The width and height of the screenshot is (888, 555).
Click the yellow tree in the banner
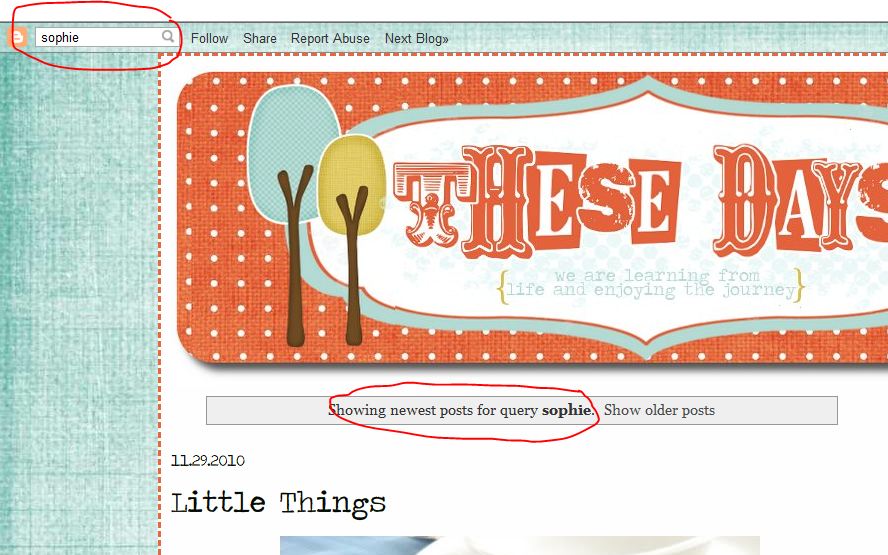pyautogui.click(x=351, y=185)
